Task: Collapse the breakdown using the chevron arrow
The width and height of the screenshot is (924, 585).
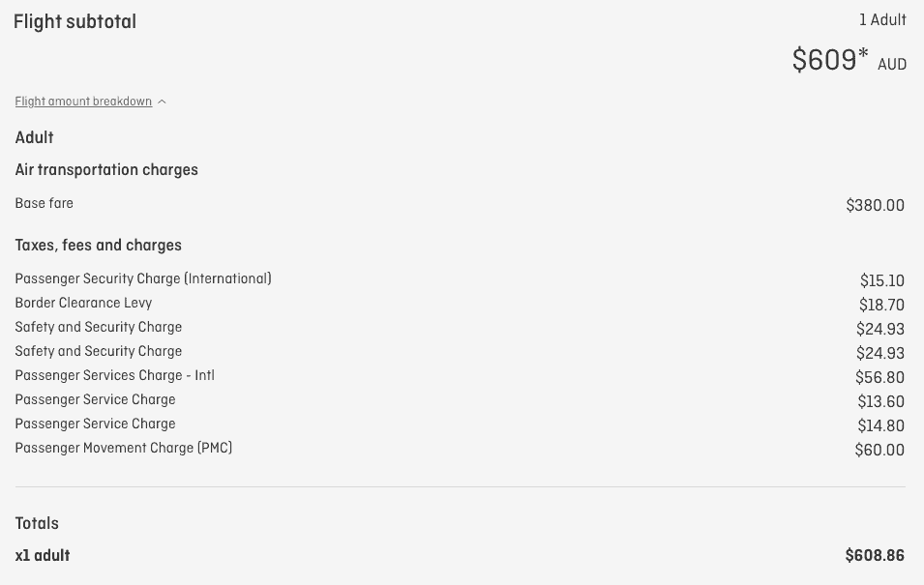Action: (x=162, y=102)
